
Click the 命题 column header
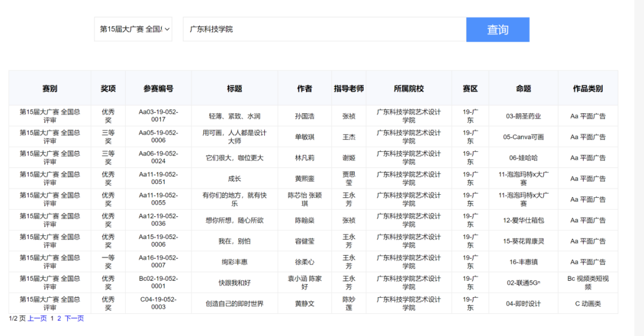(524, 88)
